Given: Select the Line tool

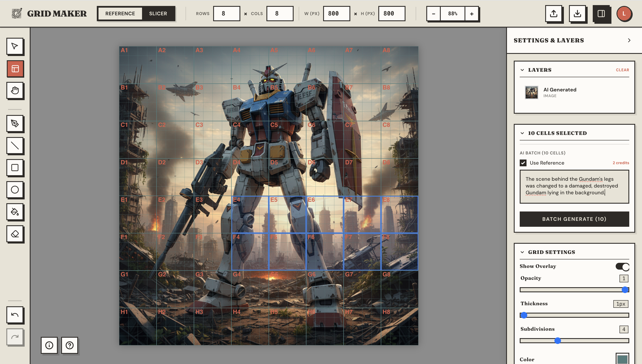Looking at the screenshot, I should [15, 146].
